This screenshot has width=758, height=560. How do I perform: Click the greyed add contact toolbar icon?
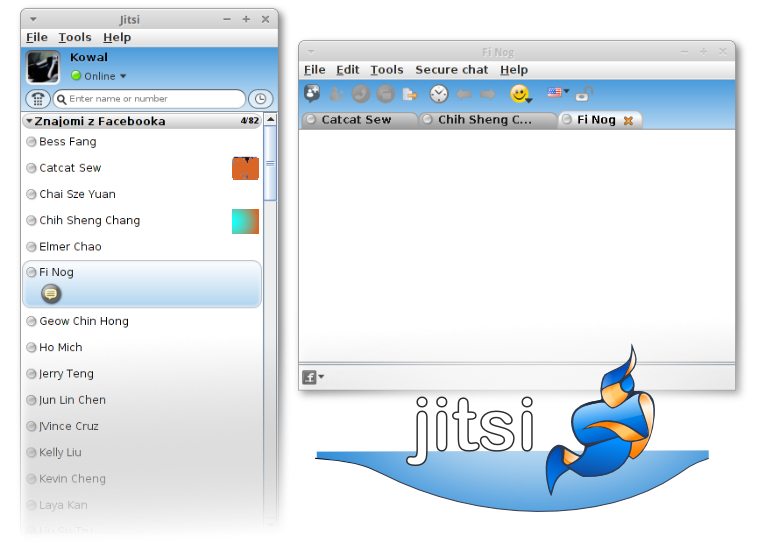click(336, 93)
